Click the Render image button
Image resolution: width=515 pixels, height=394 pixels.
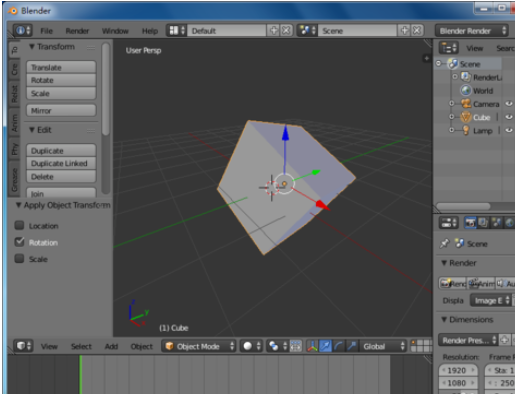coord(453,283)
